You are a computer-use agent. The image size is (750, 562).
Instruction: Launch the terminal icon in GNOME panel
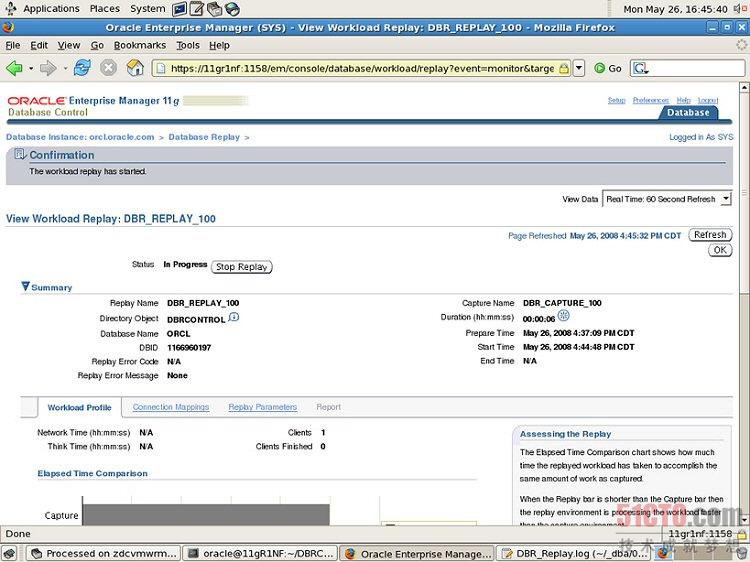pos(180,9)
